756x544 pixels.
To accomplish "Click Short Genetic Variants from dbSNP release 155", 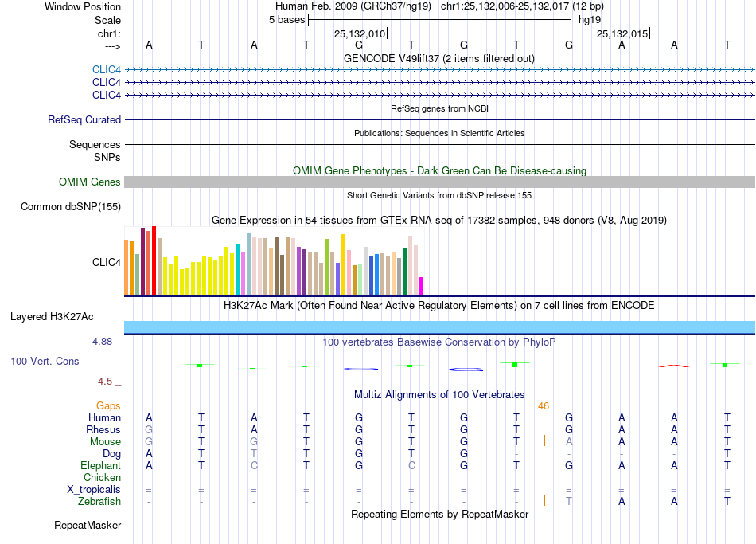I will [439, 195].
